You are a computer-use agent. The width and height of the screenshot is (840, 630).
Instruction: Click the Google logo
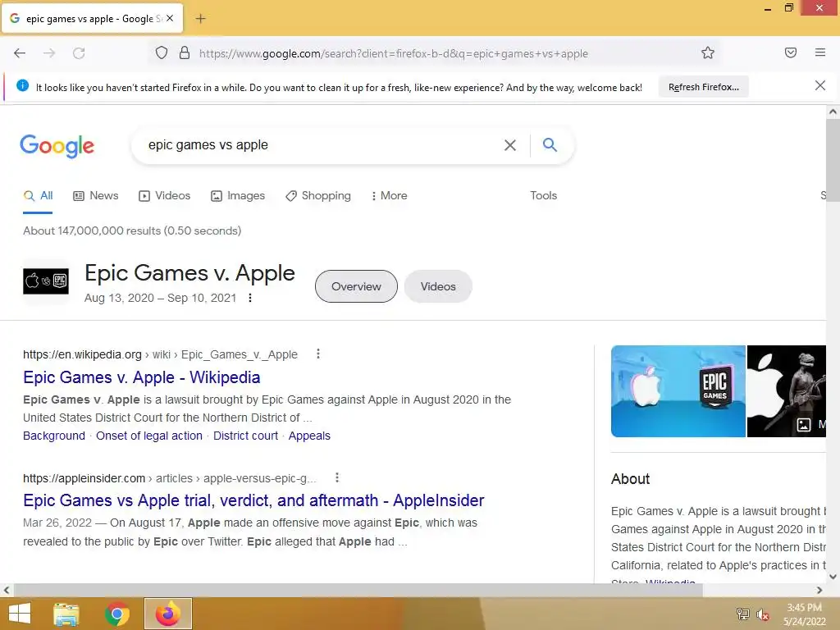coord(57,146)
